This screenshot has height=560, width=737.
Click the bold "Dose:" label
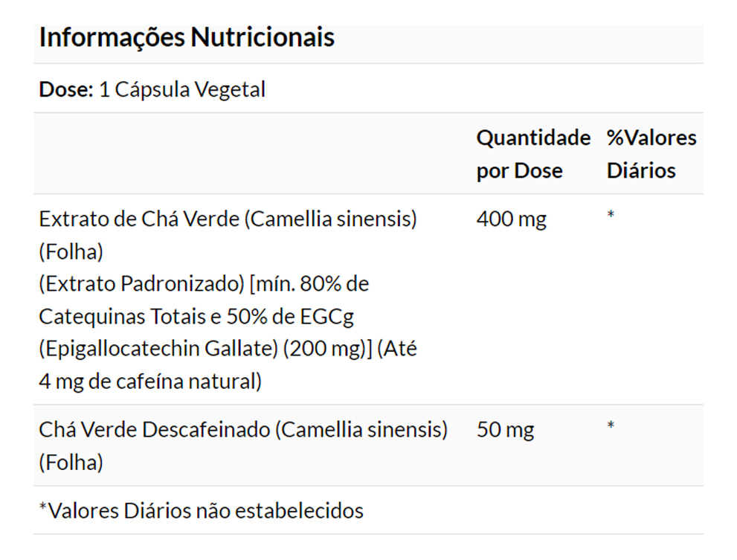pyautogui.click(x=65, y=89)
